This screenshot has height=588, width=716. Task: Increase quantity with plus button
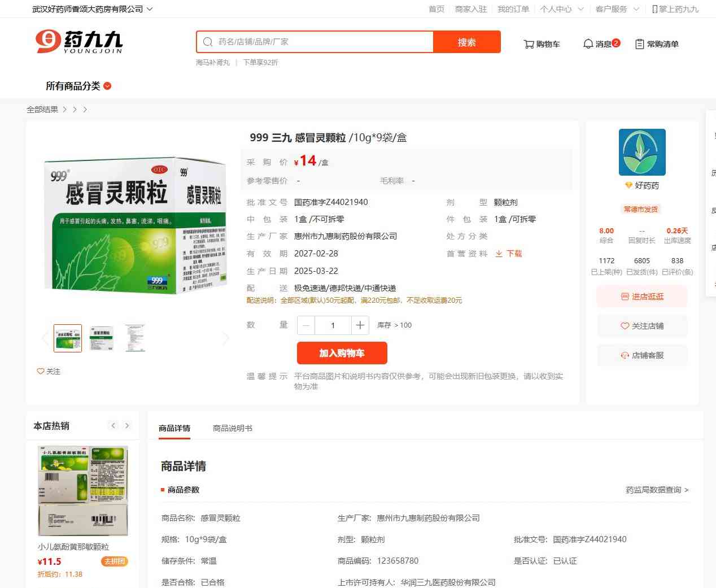(360, 325)
